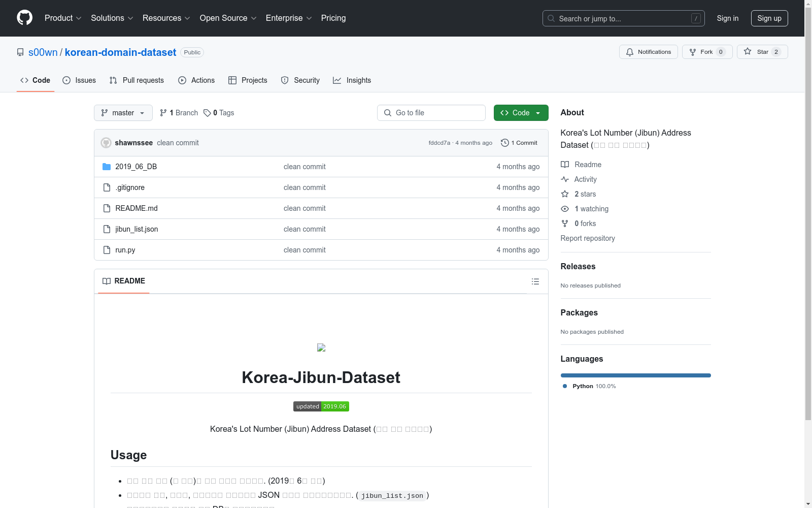The image size is (812, 508).
Task: Go to the GitHub homepage logo
Action: (x=24, y=18)
